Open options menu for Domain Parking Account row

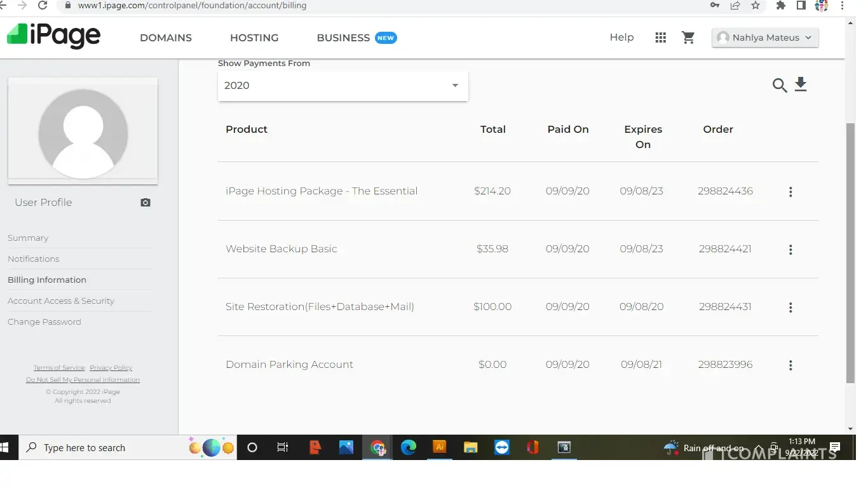pos(790,365)
